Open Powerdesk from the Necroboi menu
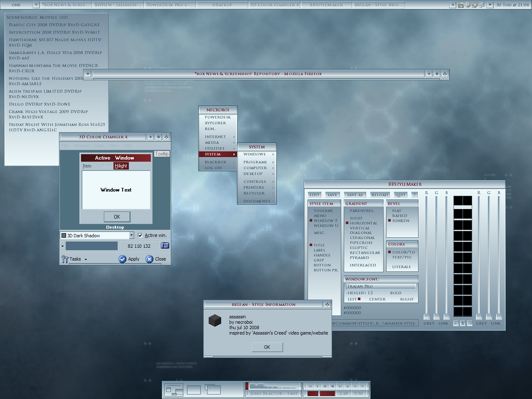The image size is (532, 399). 218,117
